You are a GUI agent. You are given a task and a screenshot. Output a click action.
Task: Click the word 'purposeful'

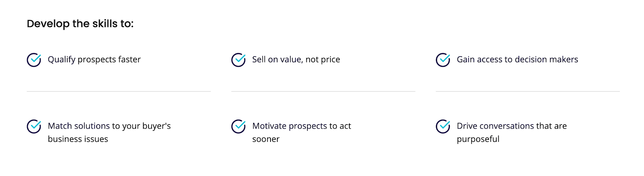click(x=478, y=139)
